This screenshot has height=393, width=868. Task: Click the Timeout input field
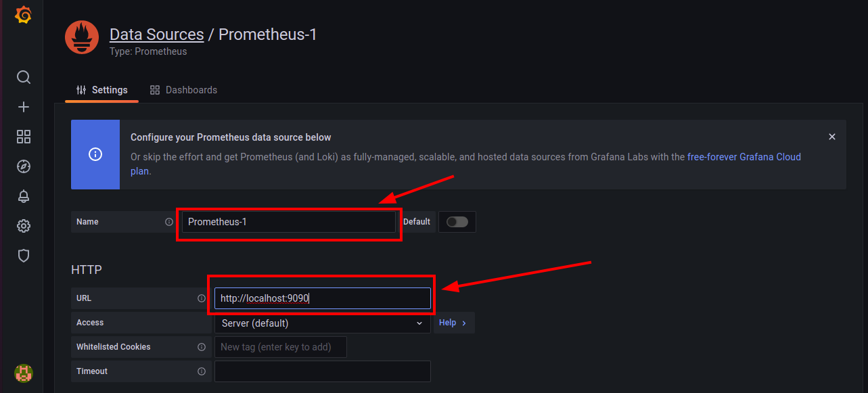[322, 371]
